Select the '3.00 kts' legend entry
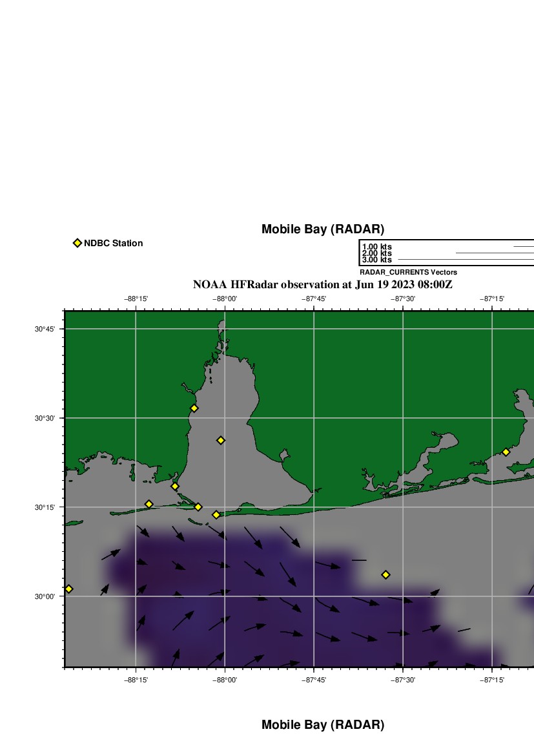 pyautogui.click(x=377, y=260)
